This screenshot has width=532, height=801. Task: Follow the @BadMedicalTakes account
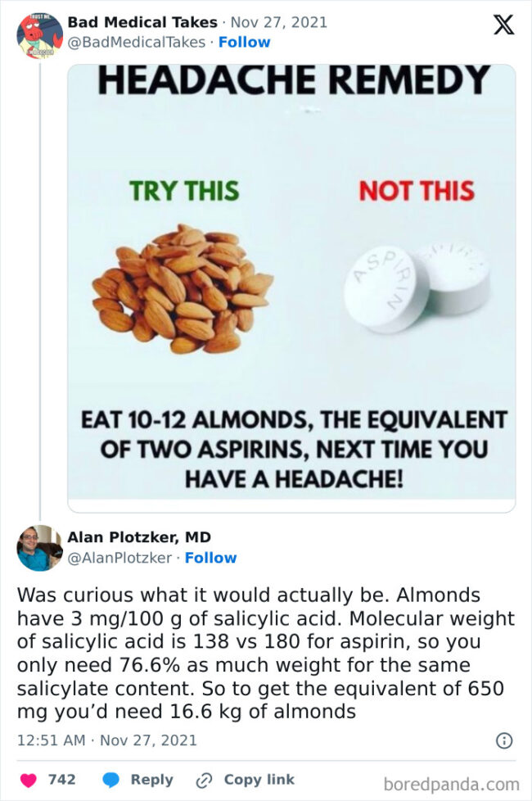click(x=244, y=42)
